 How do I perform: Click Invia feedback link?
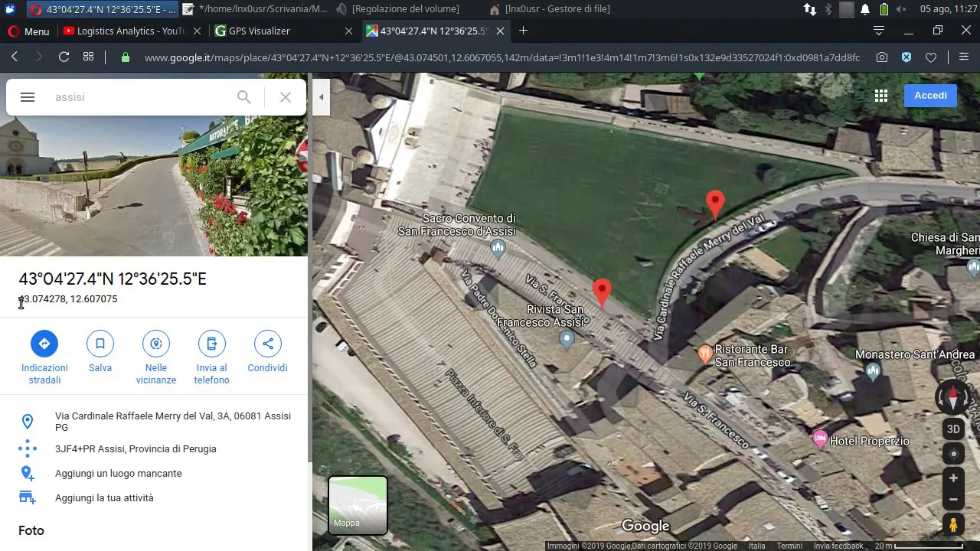click(838, 546)
